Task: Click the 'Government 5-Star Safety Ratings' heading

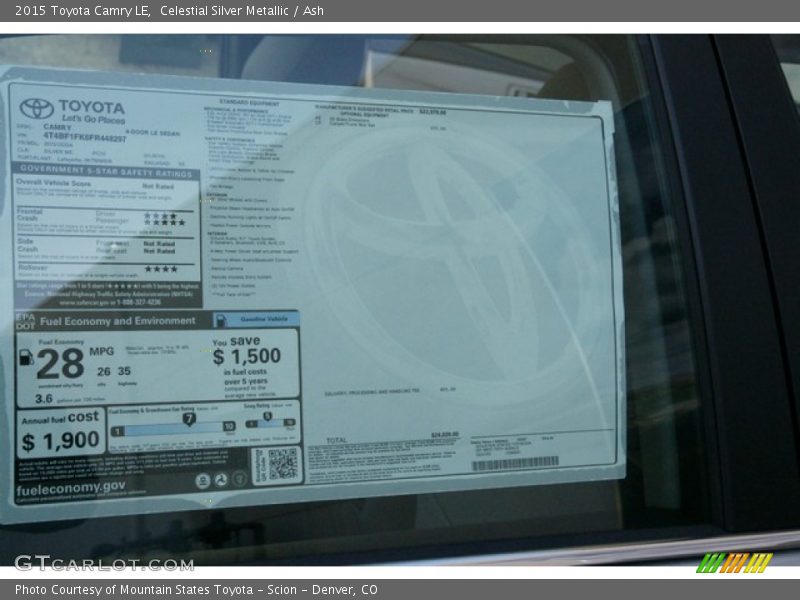Action: pos(106,171)
